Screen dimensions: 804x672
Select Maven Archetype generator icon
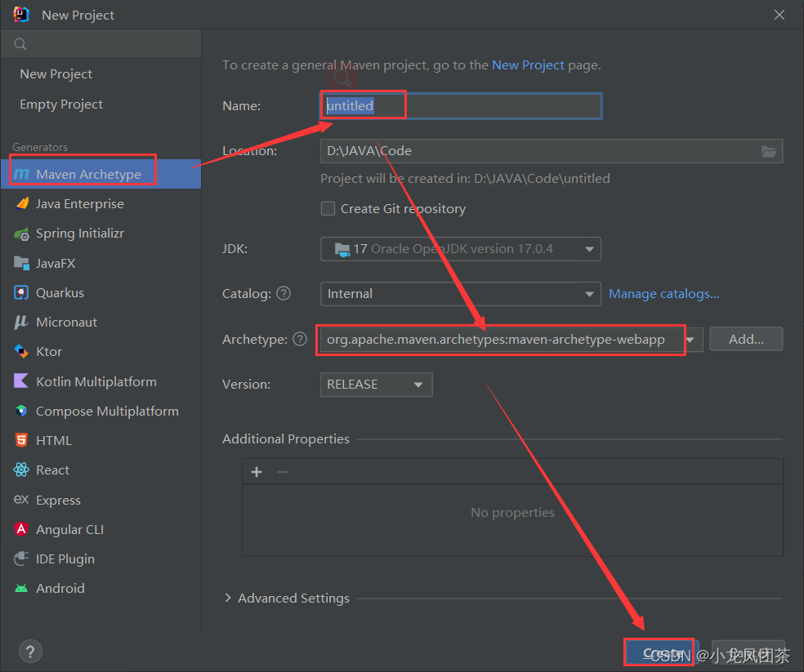[x=21, y=174]
